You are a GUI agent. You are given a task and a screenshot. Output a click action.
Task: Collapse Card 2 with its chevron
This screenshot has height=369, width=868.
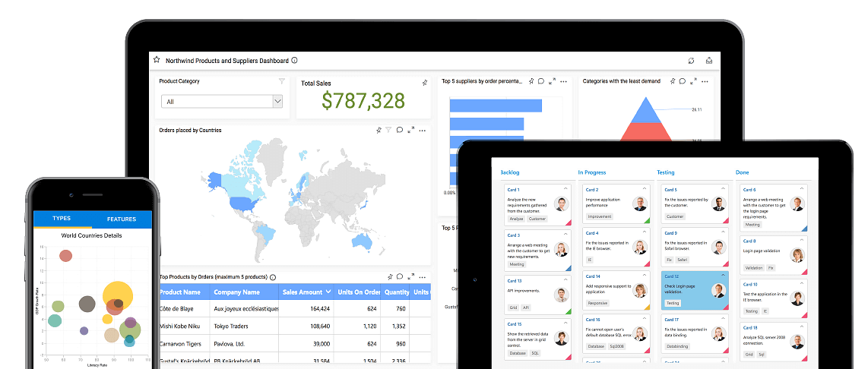coord(645,189)
